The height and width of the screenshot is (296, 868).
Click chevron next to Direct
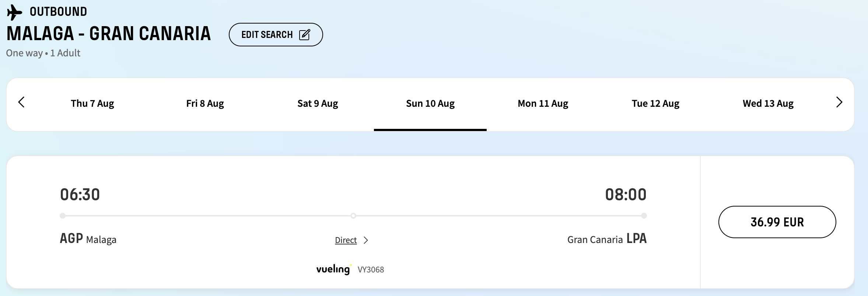click(x=366, y=240)
